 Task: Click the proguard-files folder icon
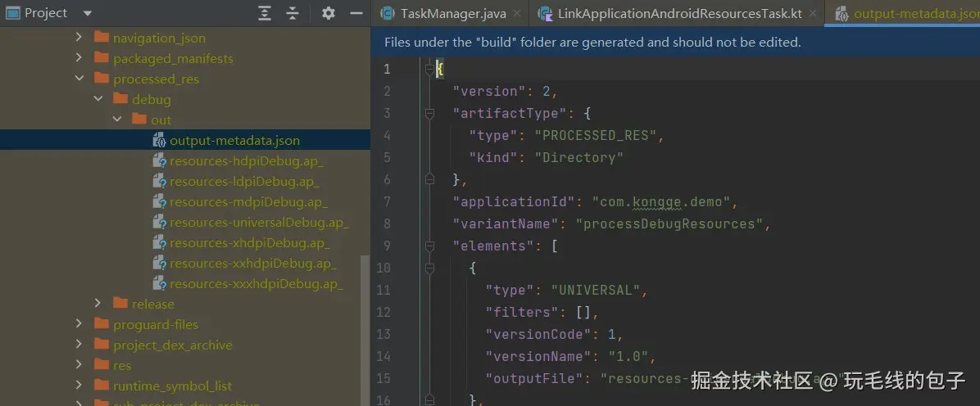tap(102, 324)
